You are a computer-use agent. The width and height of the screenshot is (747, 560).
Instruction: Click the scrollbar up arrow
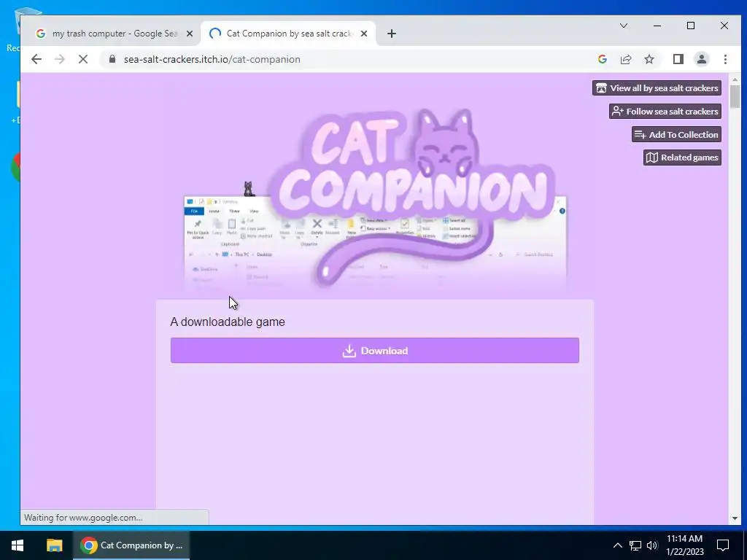tap(735, 79)
